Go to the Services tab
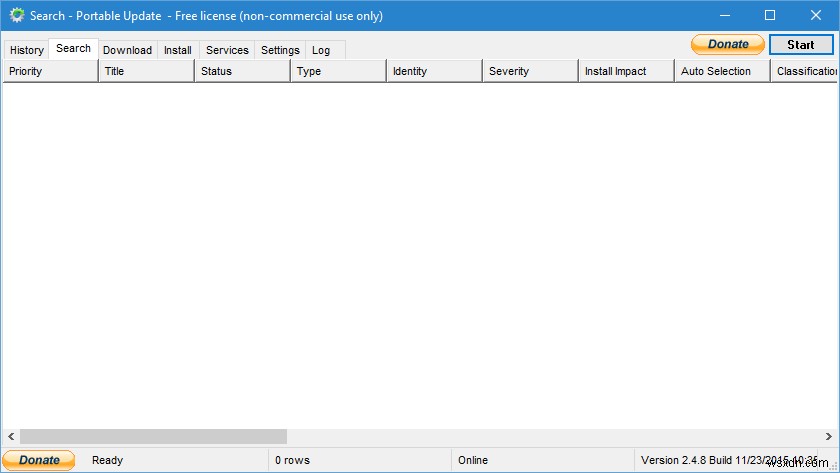The height and width of the screenshot is (473, 840). (x=227, y=50)
